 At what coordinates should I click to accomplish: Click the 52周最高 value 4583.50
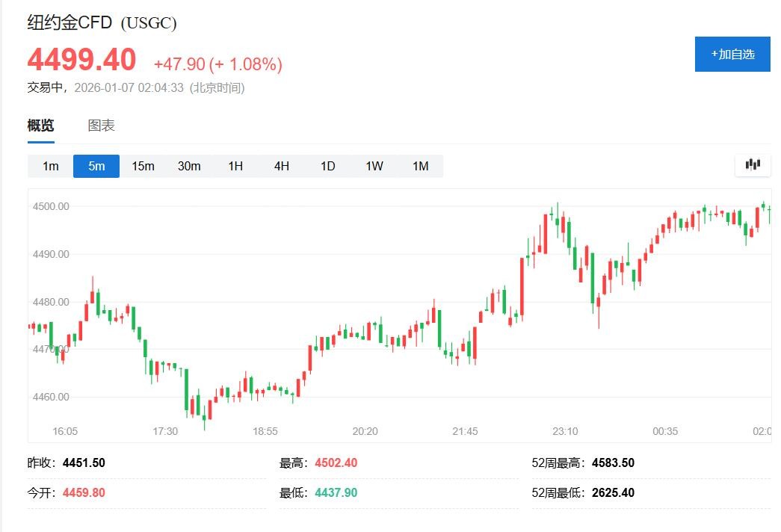(613, 463)
